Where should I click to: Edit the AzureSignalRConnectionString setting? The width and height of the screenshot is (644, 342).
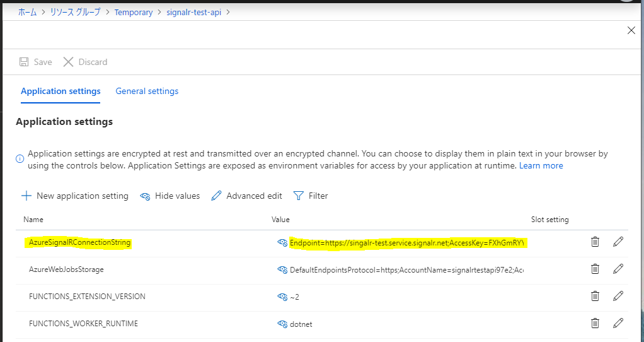pyautogui.click(x=618, y=242)
